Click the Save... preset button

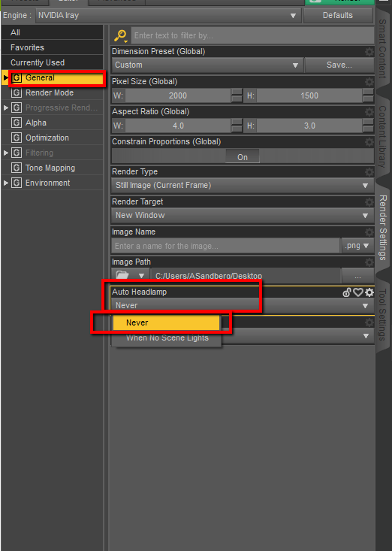(339, 65)
